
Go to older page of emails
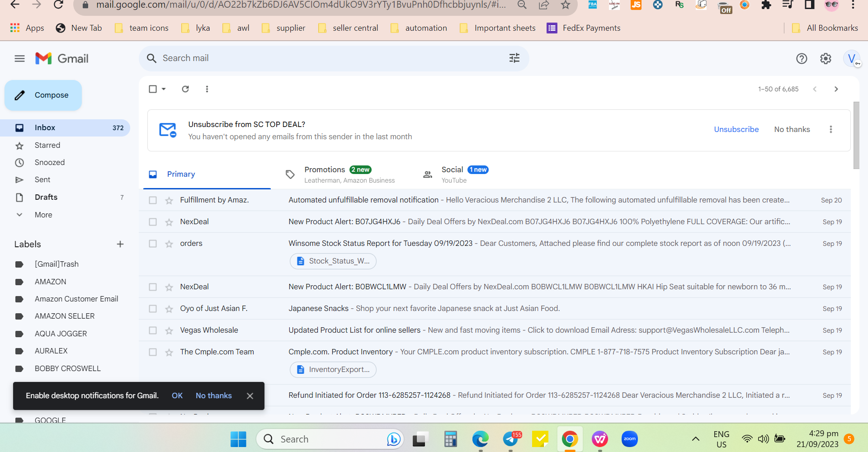coord(836,89)
